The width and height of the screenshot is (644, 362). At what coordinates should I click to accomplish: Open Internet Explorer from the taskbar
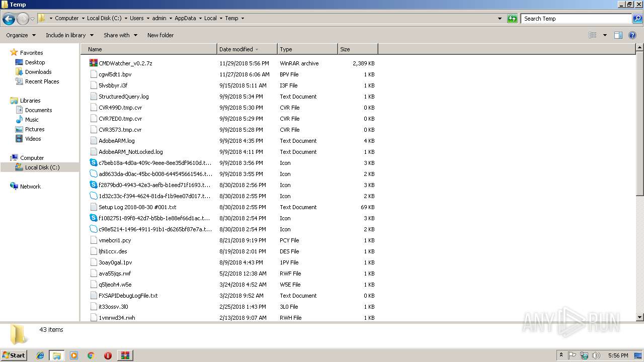[x=40, y=355]
